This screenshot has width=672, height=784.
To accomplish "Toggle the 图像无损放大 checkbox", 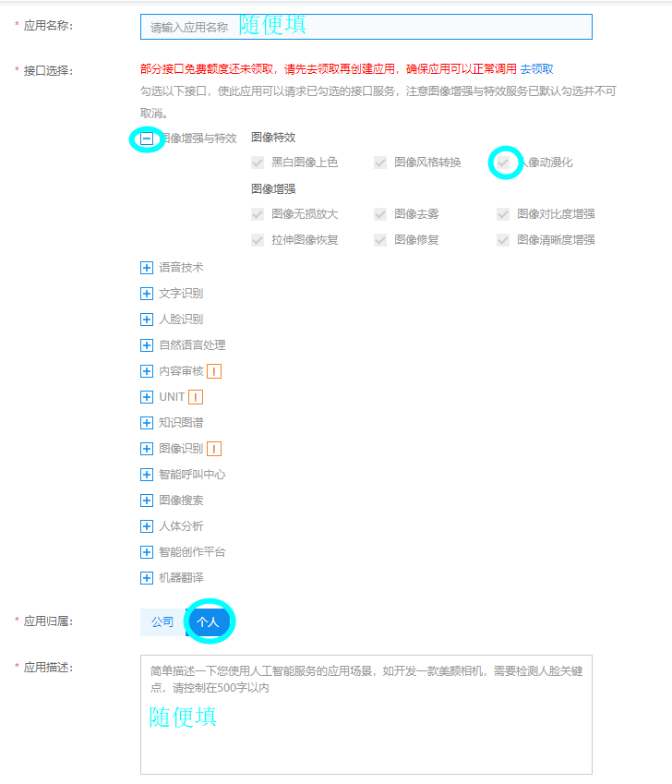I will [258, 214].
